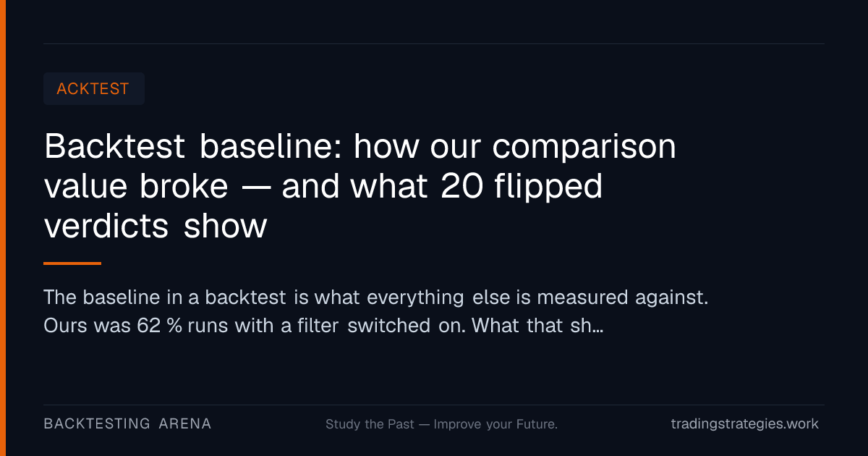The image size is (868, 456).
Task: Select the "62 %" figure in the description
Action: pyautogui.click(x=159, y=326)
